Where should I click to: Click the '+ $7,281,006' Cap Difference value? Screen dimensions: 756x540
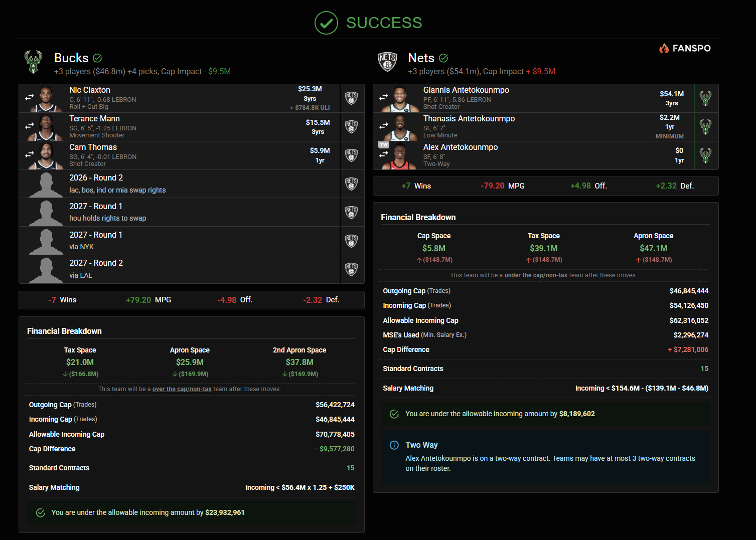688,350
